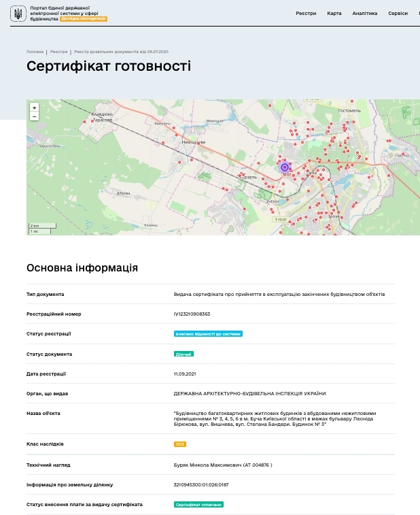Click the map scale bar showing 2 km
The width and height of the screenshot is (420, 515).
coord(42,226)
